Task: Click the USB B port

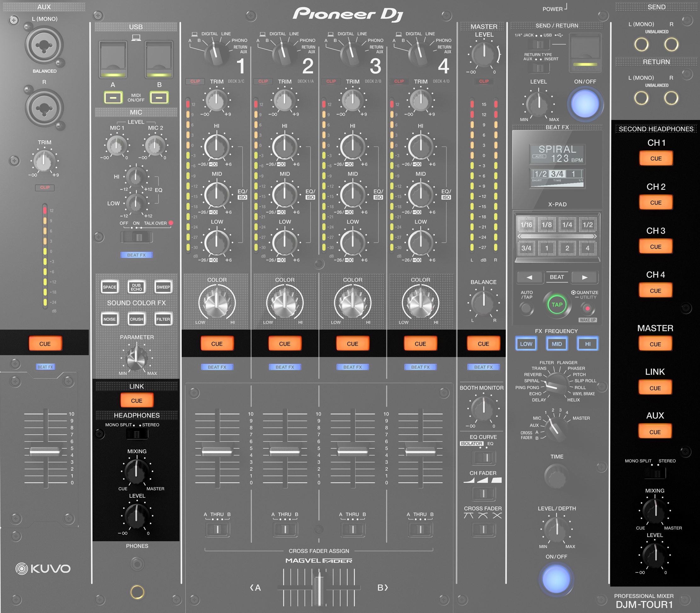Action: (159, 59)
